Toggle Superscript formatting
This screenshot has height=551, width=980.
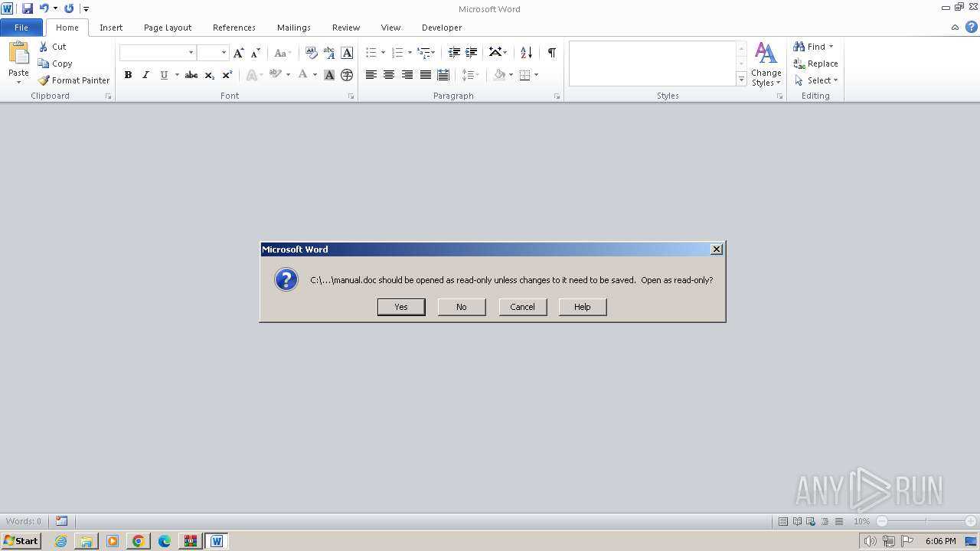(x=227, y=75)
